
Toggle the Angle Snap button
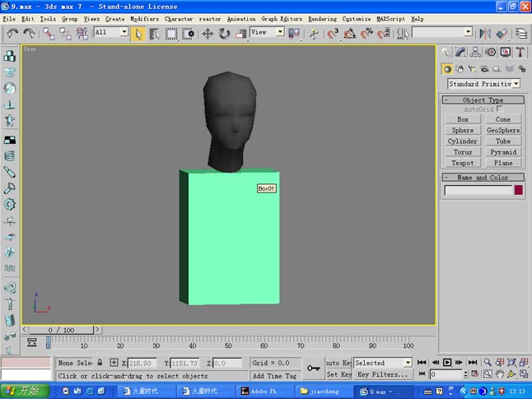(x=350, y=34)
